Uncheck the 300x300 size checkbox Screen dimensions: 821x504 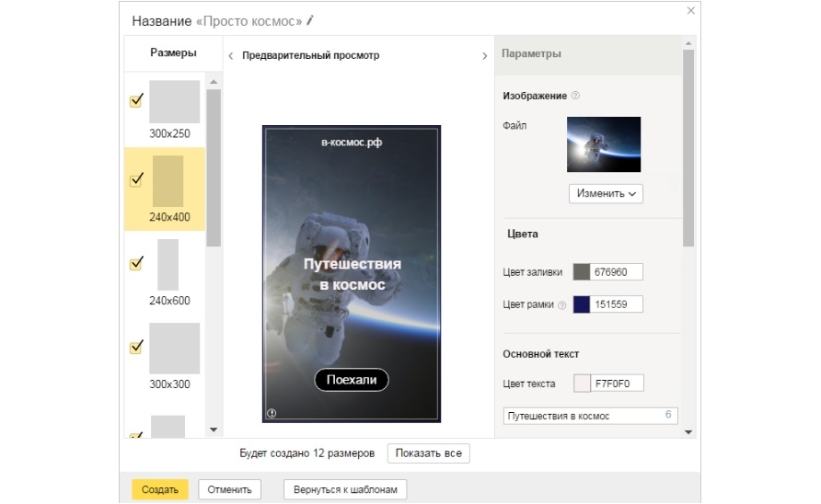pos(136,347)
